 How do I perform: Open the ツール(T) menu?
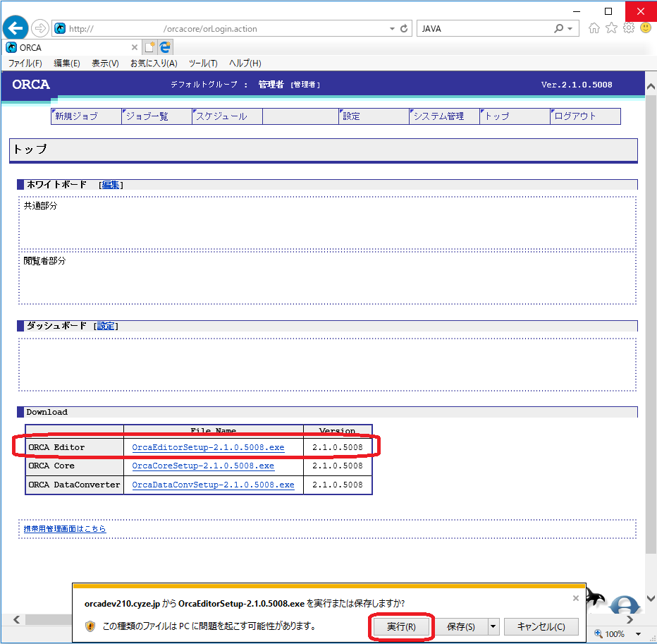pyautogui.click(x=203, y=63)
